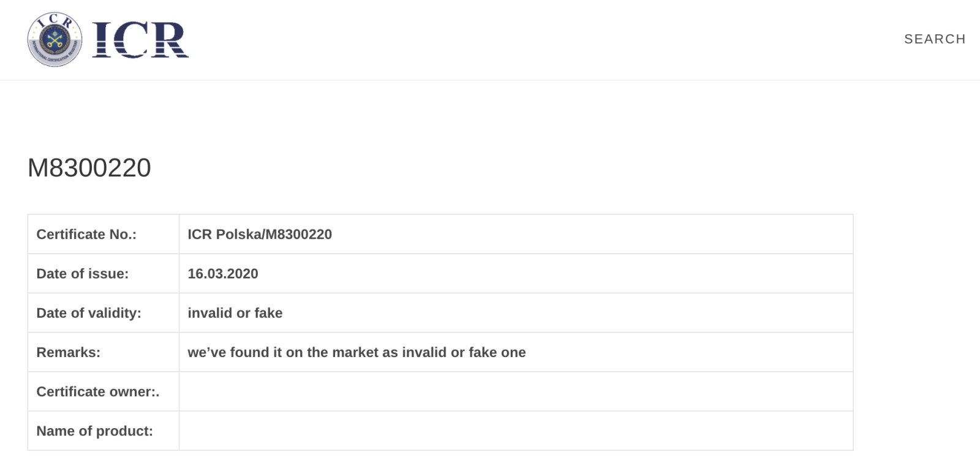Screen dimensions: 980x471
Task: Select the 16.03.2020 issue date value
Action: (223, 274)
